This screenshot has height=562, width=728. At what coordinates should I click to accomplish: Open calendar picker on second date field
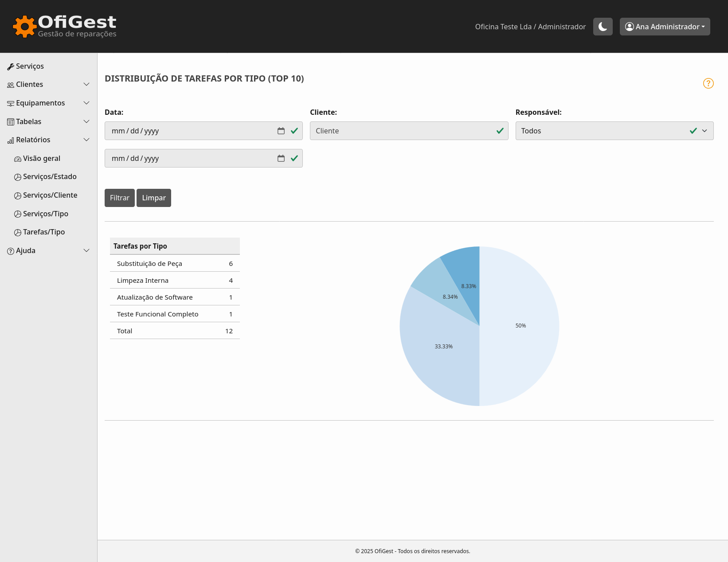[281, 158]
